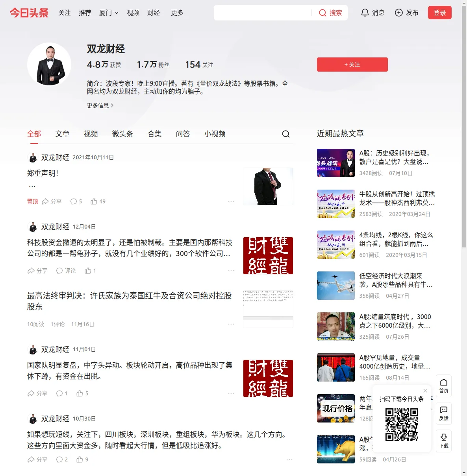Open 財經雙龍 image on 国家队明显复盘 post
Screen dimensions: 467x476
pos(268,378)
